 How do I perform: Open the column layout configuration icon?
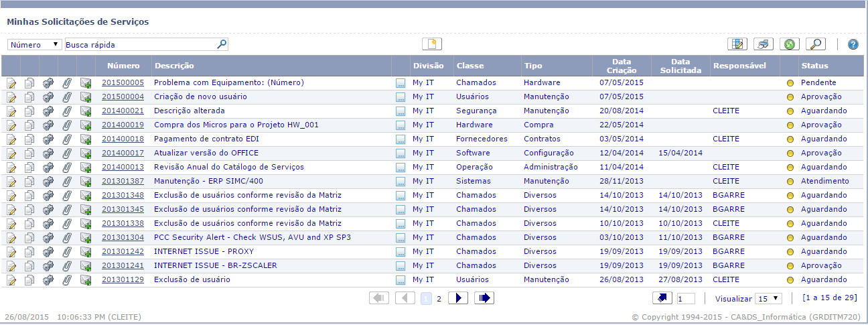737,44
